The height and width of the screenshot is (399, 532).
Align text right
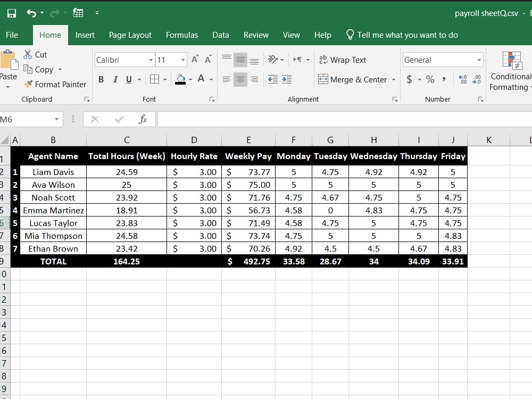[x=254, y=80]
